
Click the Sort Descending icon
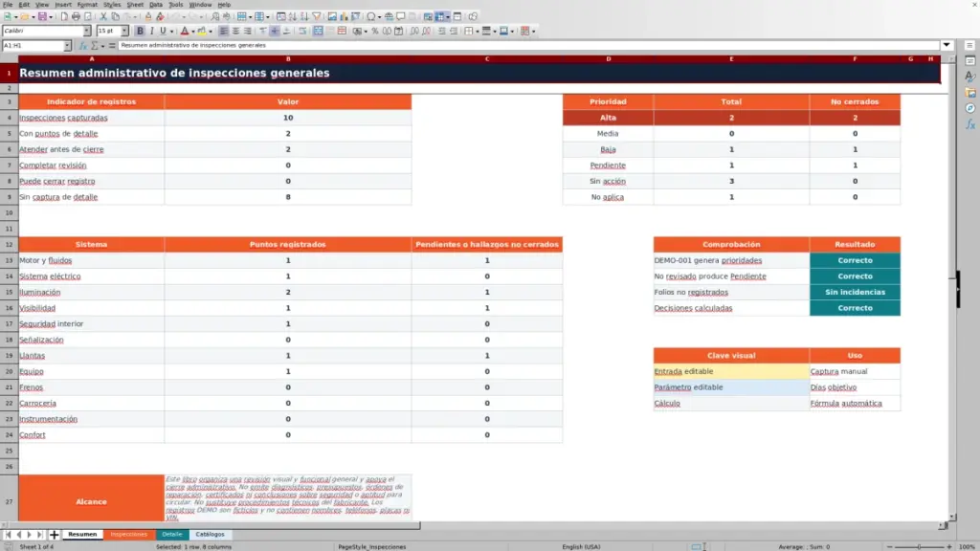click(304, 17)
